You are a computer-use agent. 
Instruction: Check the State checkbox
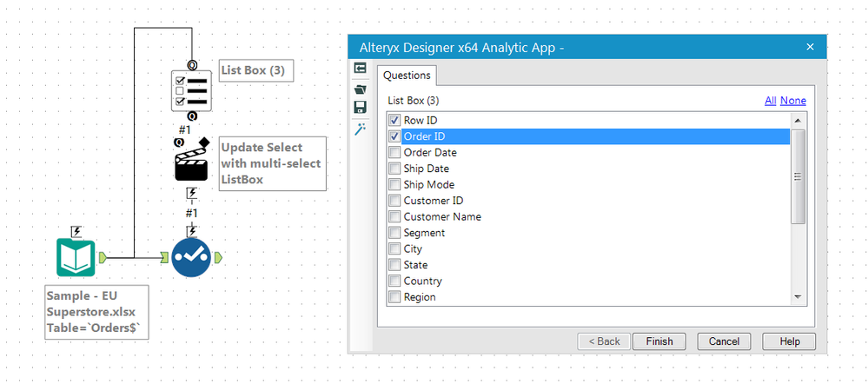tap(394, 265)
